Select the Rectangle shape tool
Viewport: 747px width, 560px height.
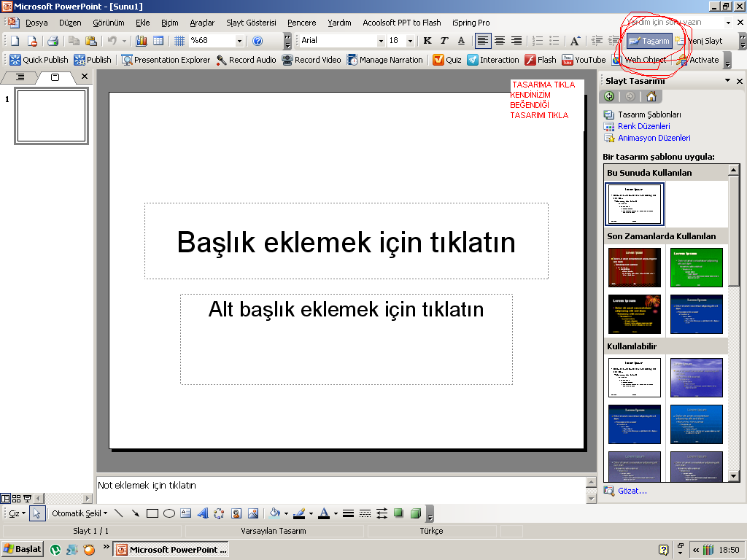pos(152,513)
